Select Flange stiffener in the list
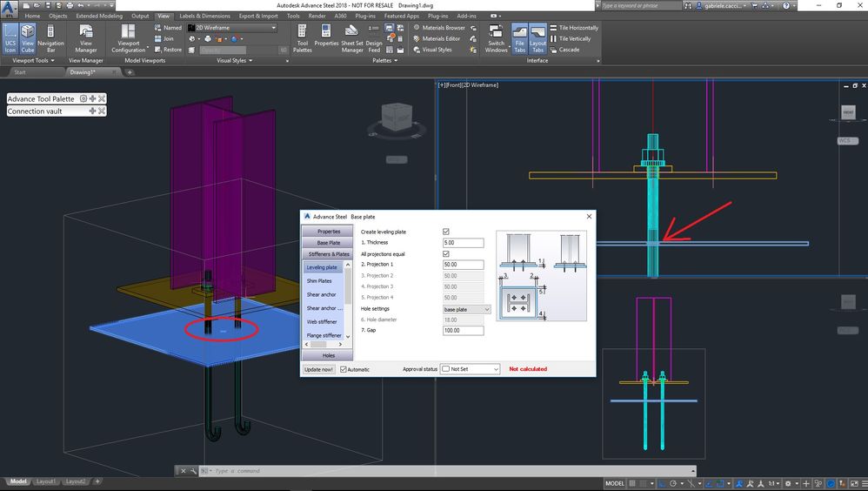Viewport: 868px width, 491px height. coord(324,335)
